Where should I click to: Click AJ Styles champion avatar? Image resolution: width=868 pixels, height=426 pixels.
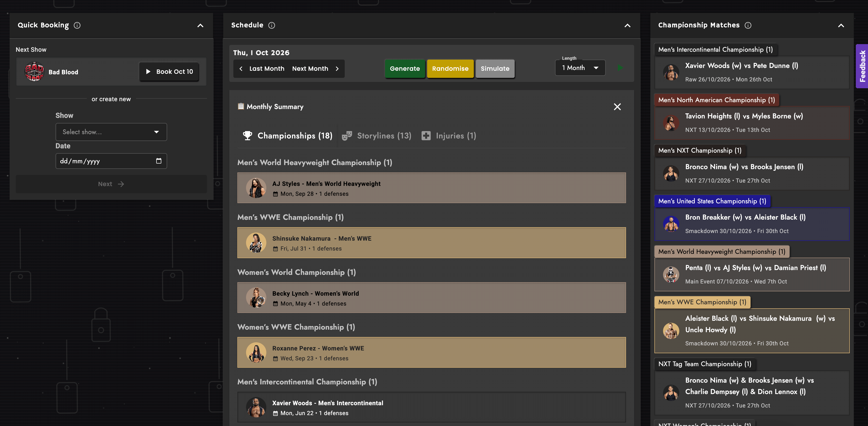tap(256, 188)
